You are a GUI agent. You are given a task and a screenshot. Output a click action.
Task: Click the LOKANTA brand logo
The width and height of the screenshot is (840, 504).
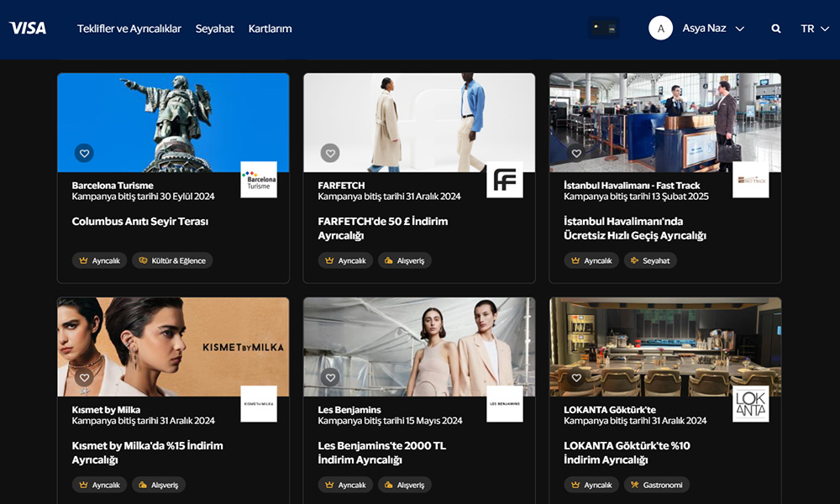(750, 404)
